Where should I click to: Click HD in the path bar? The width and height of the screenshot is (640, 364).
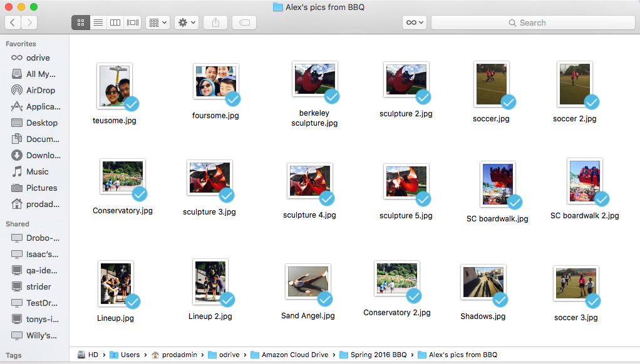pyautogui.click(x=88, y=355)
